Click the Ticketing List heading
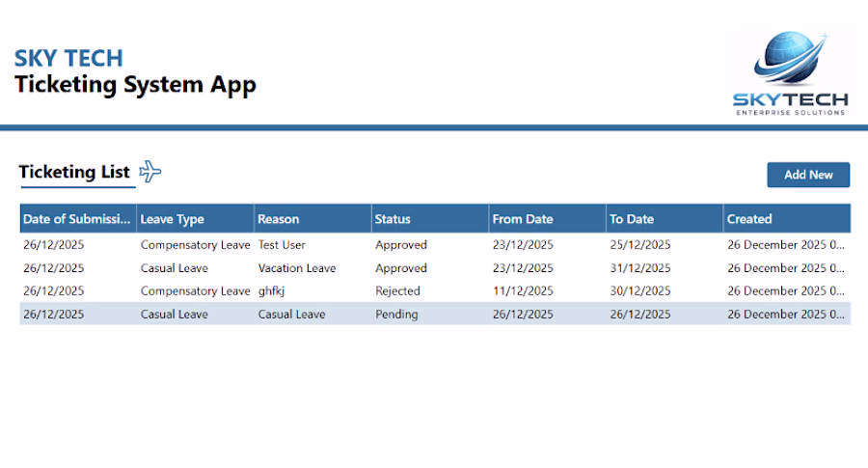Image resolution: width=868 pixels, height=468 pixels. pos(74,172)
